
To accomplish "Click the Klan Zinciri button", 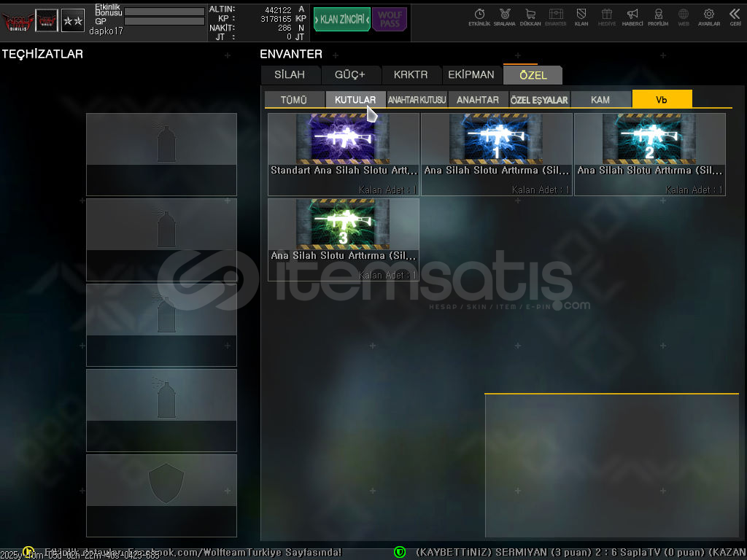I will [x=341, y=19].
